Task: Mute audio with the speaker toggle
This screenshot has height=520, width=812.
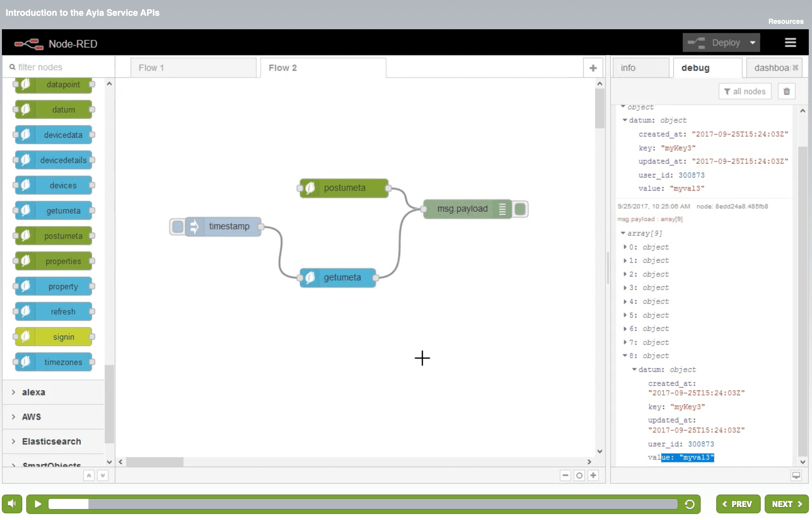Action: [x=12, y=504]
